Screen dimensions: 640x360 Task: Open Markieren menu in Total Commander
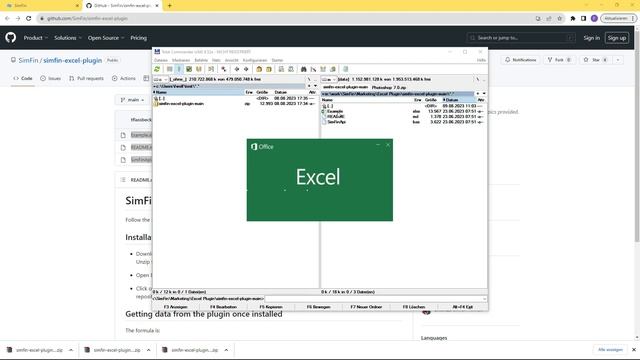[x=181, y=60]
